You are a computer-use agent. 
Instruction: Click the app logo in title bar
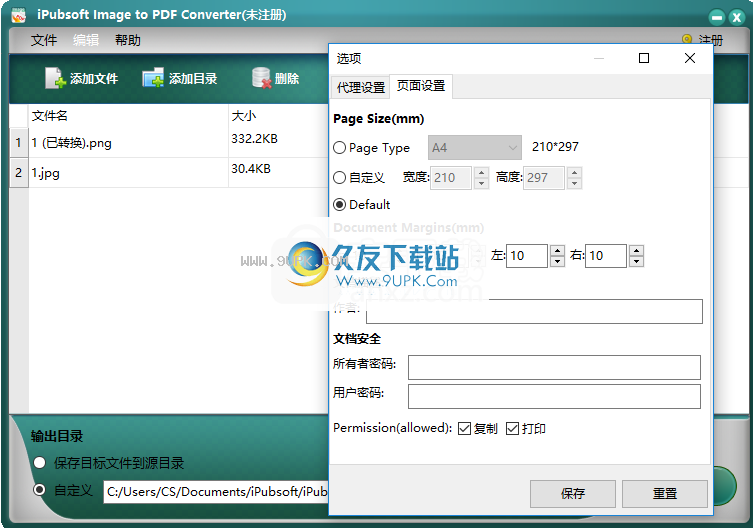tap(19, 15)
